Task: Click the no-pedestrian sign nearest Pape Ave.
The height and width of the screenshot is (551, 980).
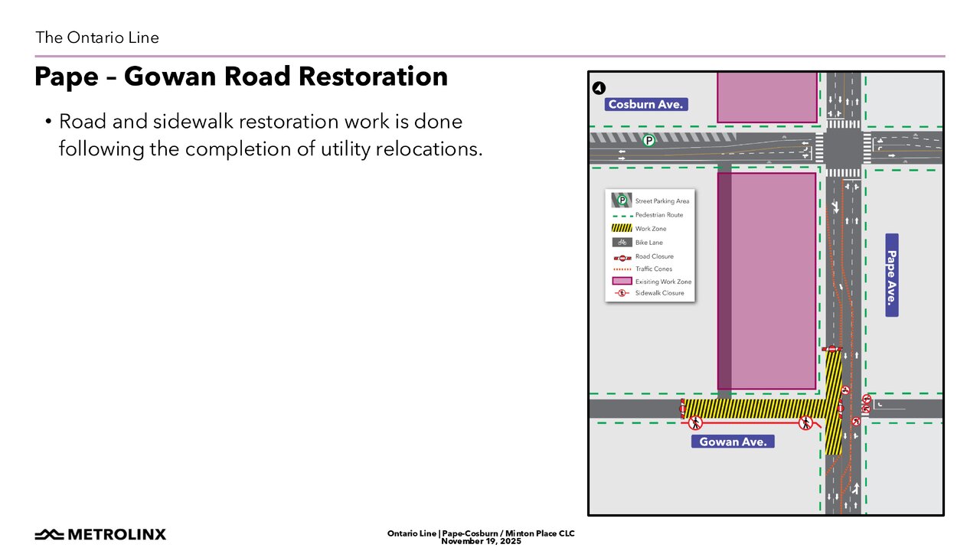Action: [805, 422]
